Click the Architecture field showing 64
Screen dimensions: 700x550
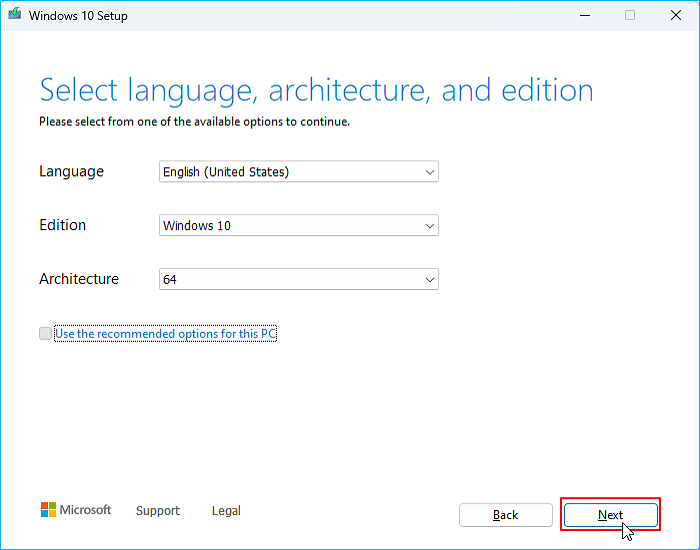(x=290, y=280)
